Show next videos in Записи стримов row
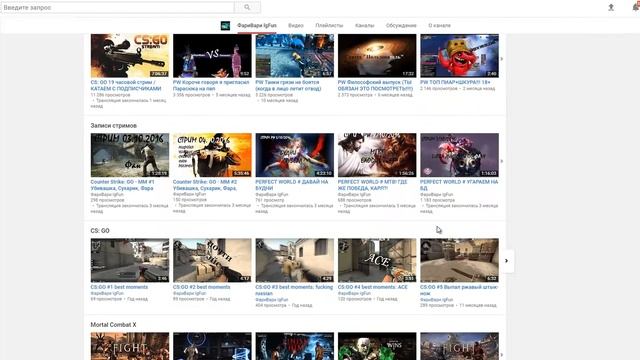Image resolution: width=640 pixels, height=360 pixels. pyautogui.click(x=502, y=161)
